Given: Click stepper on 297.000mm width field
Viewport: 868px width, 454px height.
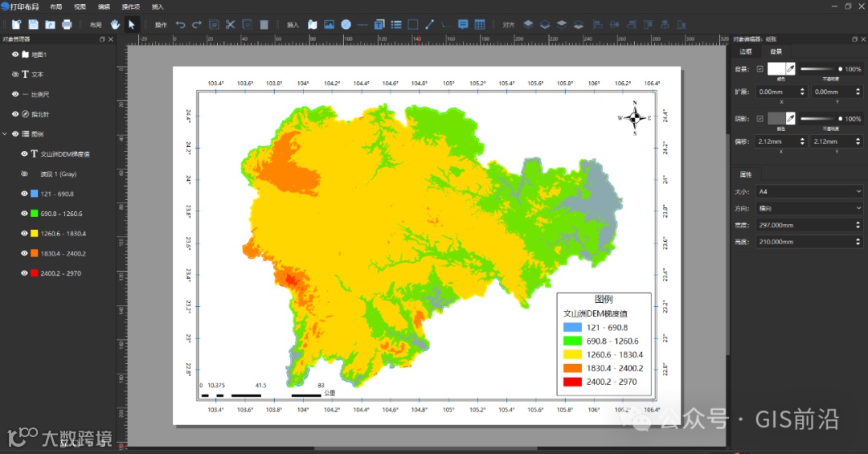Looking at the screenshot, I should click(x=858, y=225).
